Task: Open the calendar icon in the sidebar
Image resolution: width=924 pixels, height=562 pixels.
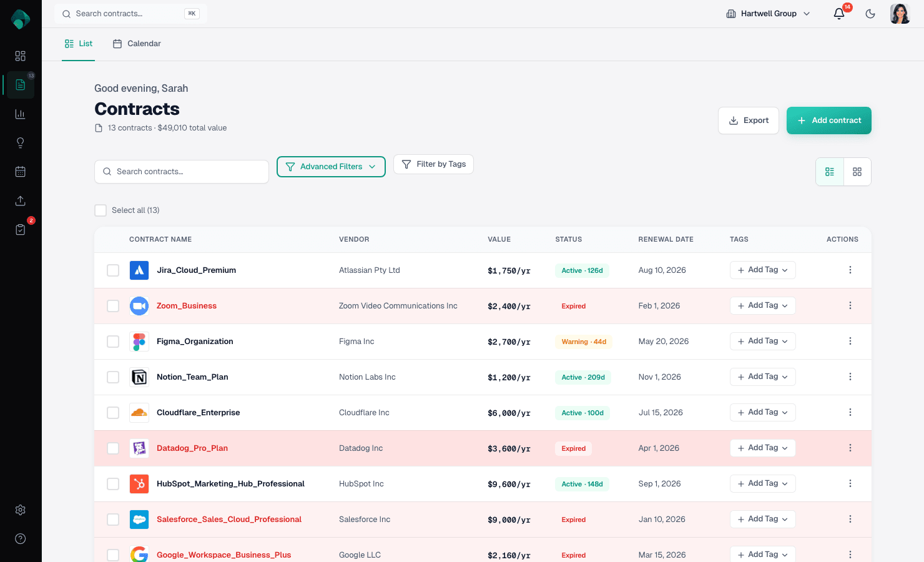Action: click(20, 171)
